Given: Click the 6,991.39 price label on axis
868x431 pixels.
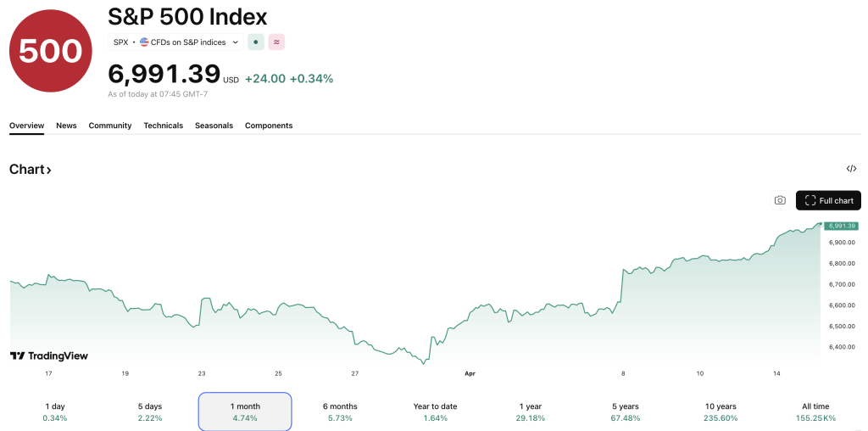Looking at the screenshot, I should 842,226.
